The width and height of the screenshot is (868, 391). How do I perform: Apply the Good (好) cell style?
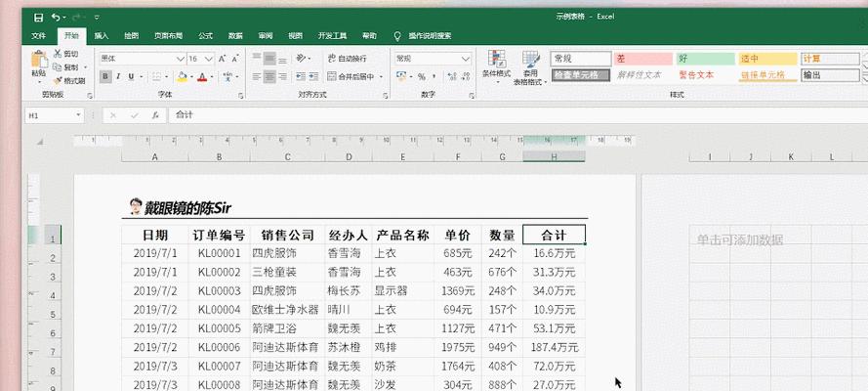(705, 59)
